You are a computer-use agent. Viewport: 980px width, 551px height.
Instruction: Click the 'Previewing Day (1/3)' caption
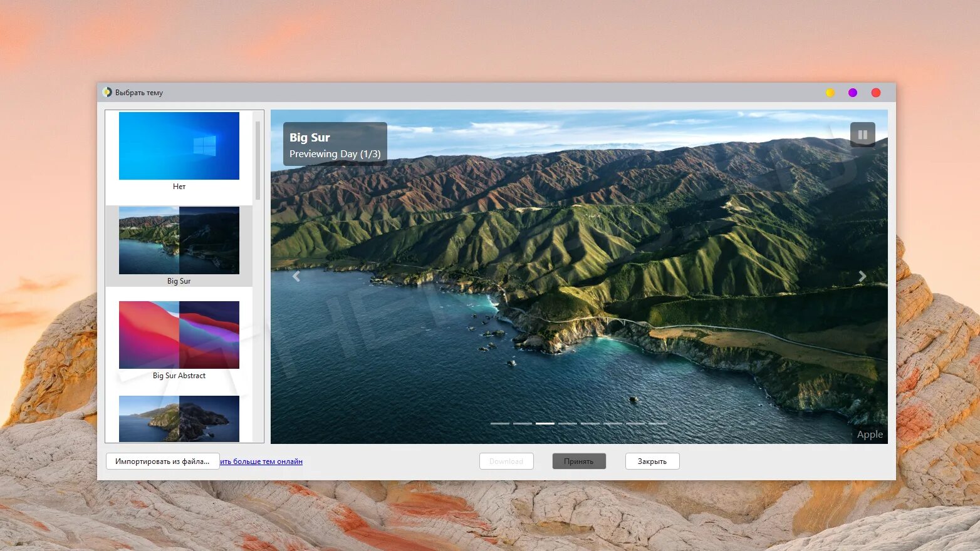point(335,154)
